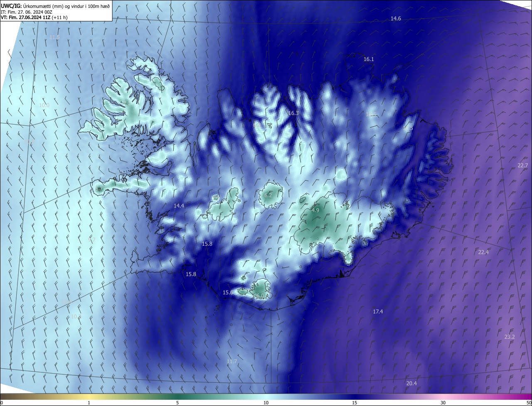
Task: Click the 'VT: Fim. 27.06.2024 11Z (+11 h)' line
Action: pos(34,17)
